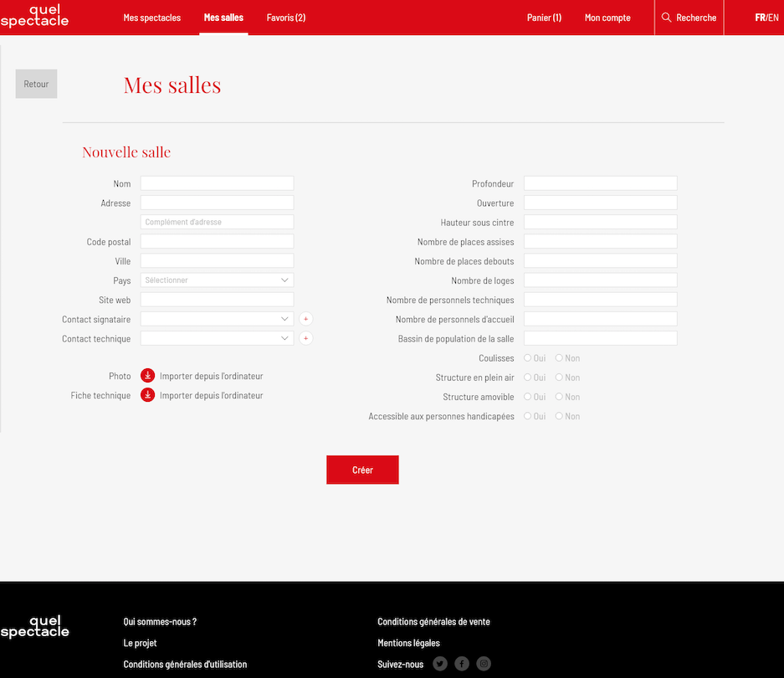Open the Facebook icon in footer
Viewport: 784px width, 678px height.
(462, 664)
